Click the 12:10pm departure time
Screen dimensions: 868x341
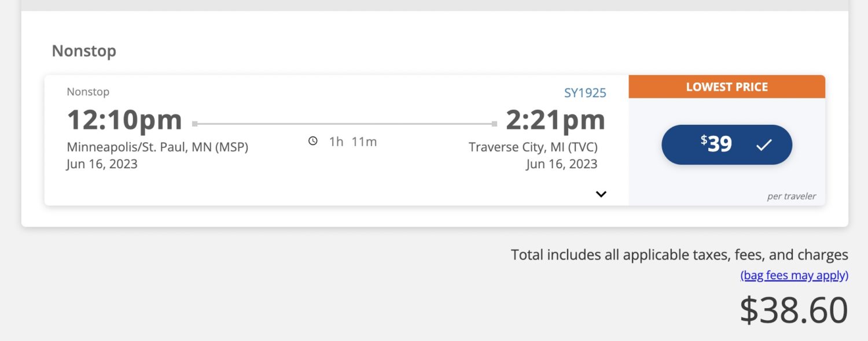(124, 120)
